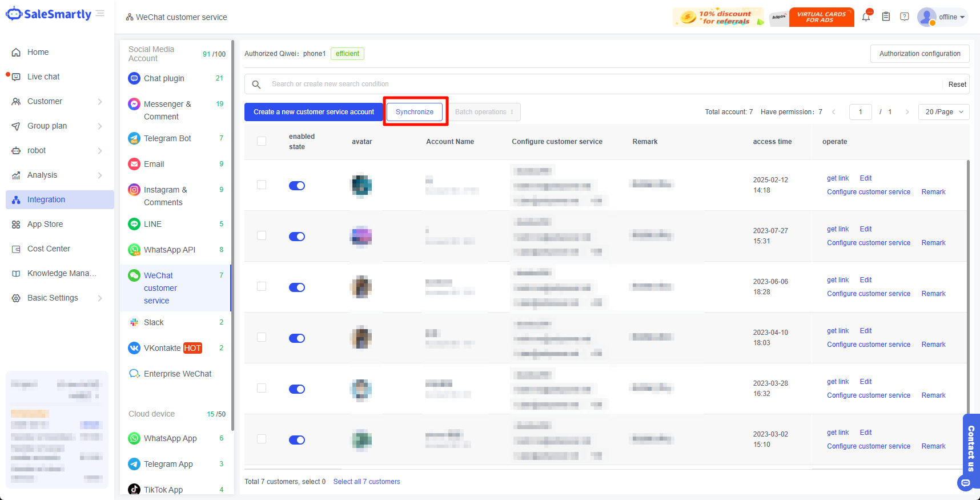This screenshot has width=980, height=500.
Task: Select the Slack channel icon
Action: (134, 322)
